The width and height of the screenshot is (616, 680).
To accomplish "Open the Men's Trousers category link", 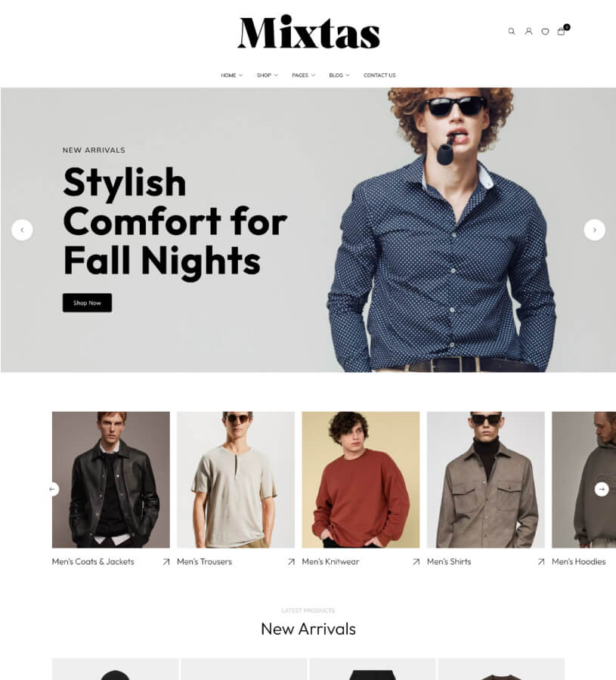I will [x=204, y=561].
